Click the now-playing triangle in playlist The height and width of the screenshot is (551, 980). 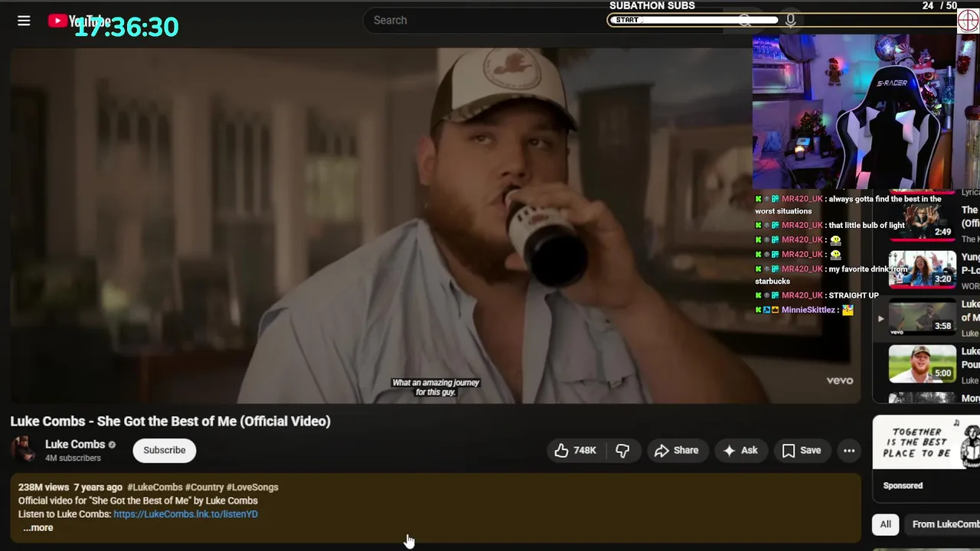click(x=880, y=318)
